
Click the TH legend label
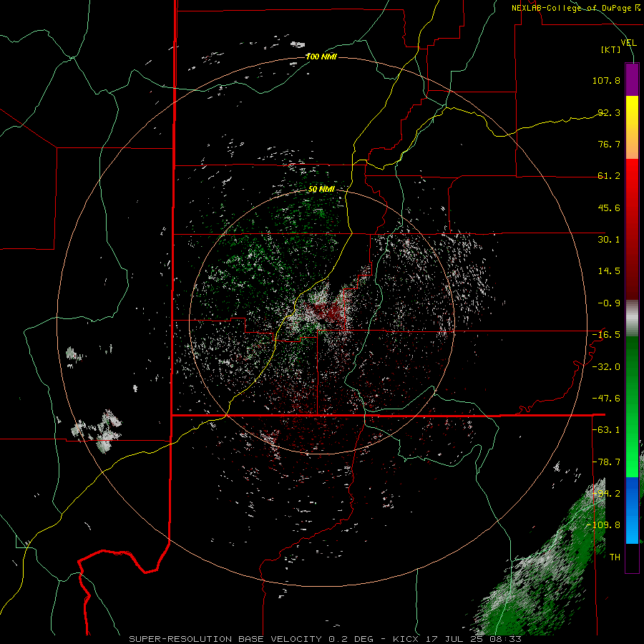click(615, 557)
